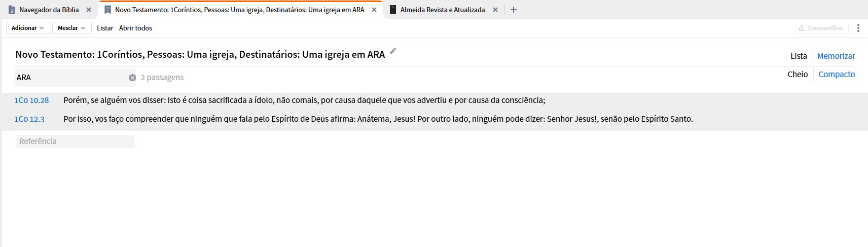Click the Navegador da Bíblia tab icon
The width and height of the screenshot is (868, 247).
point(12,10)
